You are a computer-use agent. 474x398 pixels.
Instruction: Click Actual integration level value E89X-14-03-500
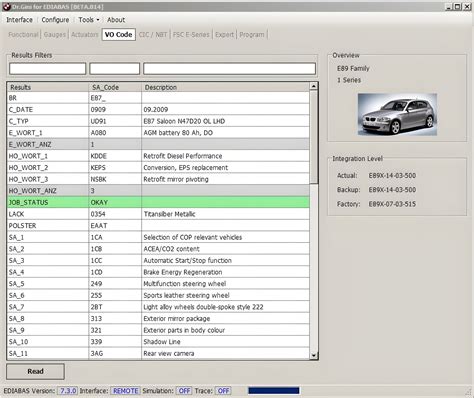click(392, 176)
